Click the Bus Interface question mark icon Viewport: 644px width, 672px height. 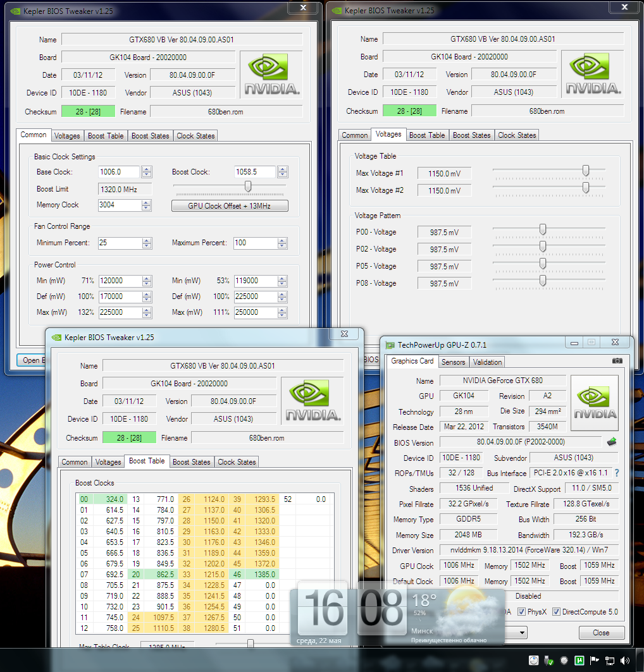pos(617,473)
